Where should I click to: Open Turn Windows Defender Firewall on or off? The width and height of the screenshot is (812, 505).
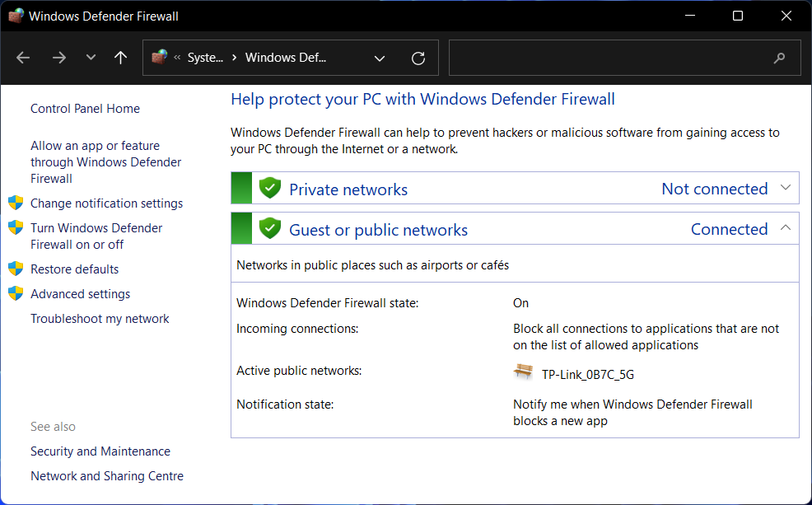[x=96, y=236]
